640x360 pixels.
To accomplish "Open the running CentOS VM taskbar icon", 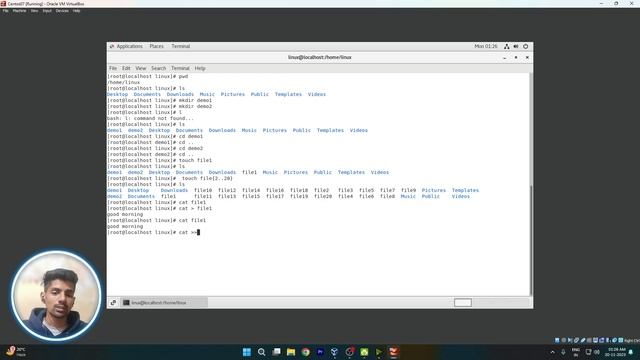I will (393, 352).
